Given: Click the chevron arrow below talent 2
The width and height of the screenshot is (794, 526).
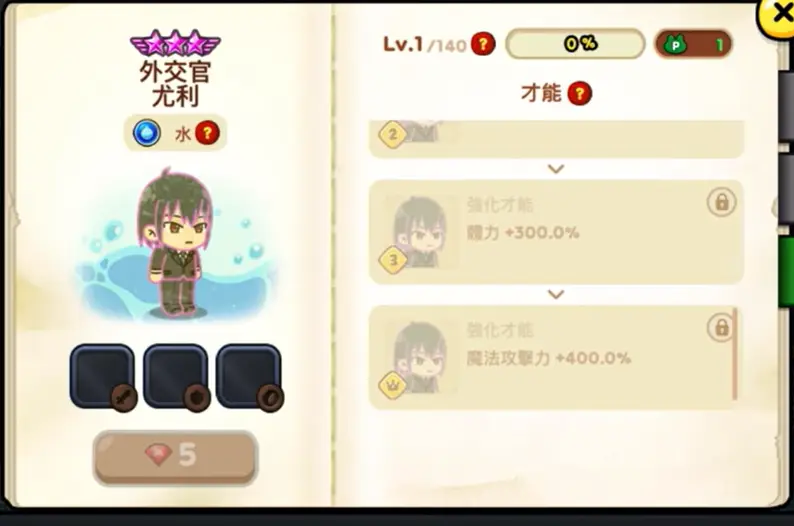Looking at the screenshot, I should (x=556, y=169).
